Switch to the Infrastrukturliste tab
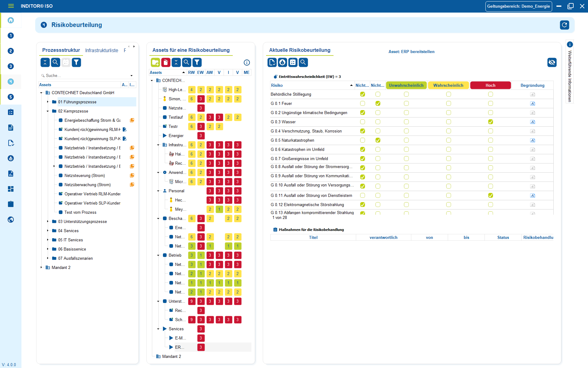 pos(102,50)
